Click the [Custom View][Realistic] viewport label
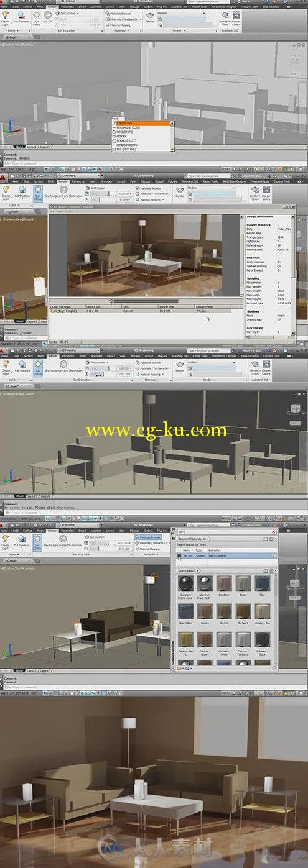308x868 pixels. click(20, 45)
